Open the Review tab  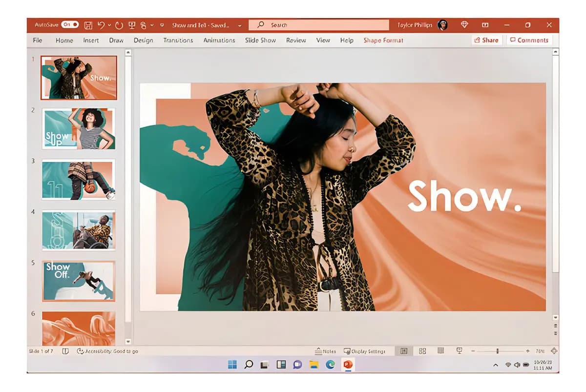pos(296,41)
